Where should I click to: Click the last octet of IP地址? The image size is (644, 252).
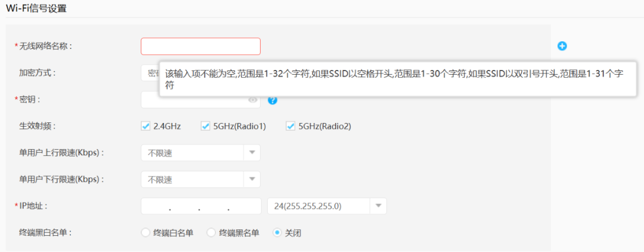(244, 206)
